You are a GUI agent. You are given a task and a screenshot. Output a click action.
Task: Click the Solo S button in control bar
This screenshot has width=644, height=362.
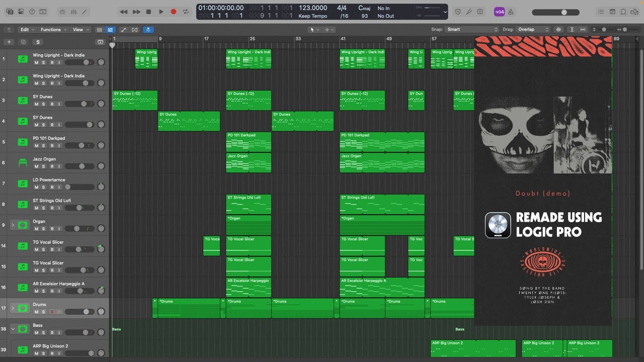[x=480, y=12]
